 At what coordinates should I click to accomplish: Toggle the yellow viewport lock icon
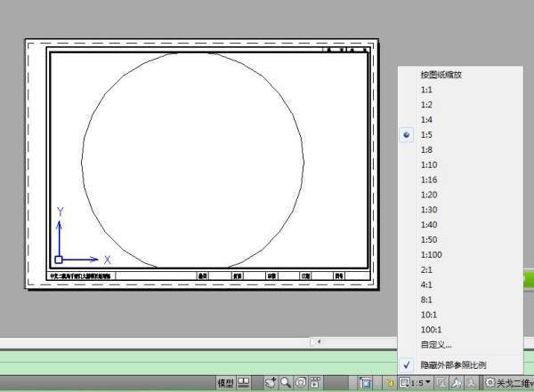[x=390, y=383]
